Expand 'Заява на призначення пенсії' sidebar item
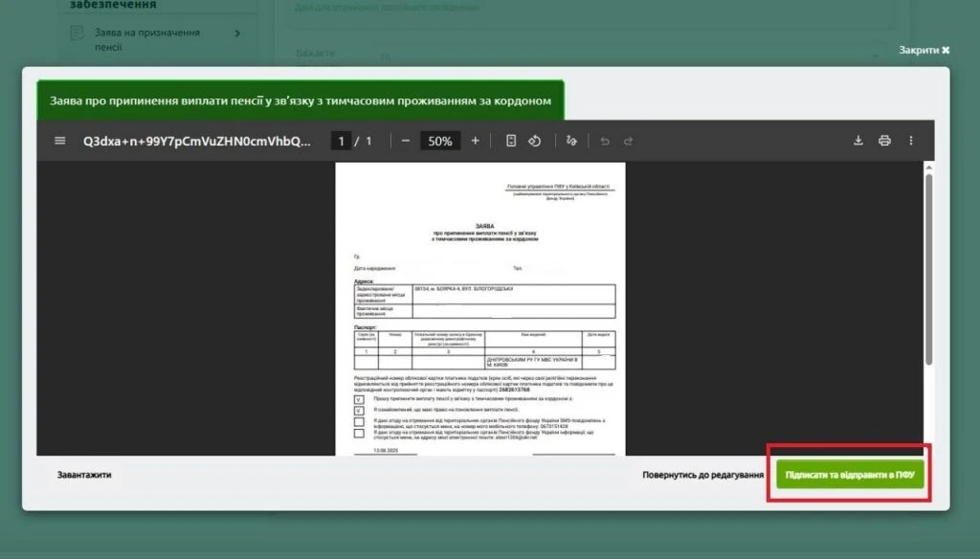 pyautogui.click(x=237, y=33)
